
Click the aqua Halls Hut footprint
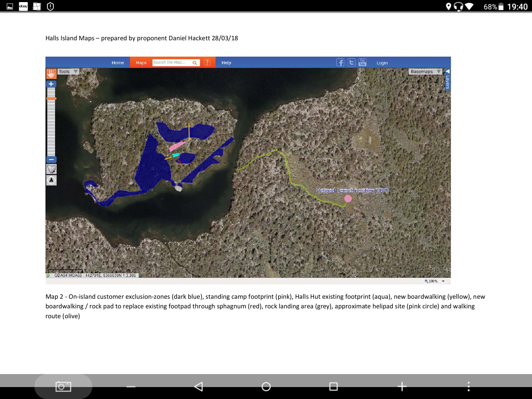point(176,155)
